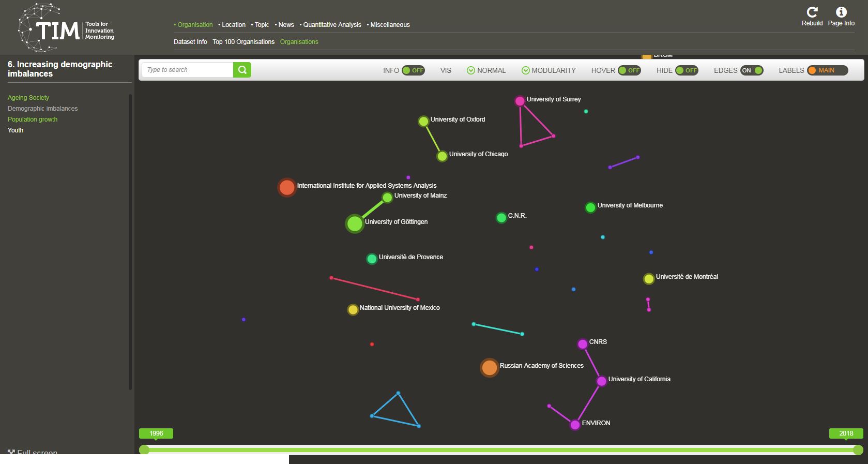
Task: Open the NORMAL visualisation dropdown
Action: tap(486, 70)
